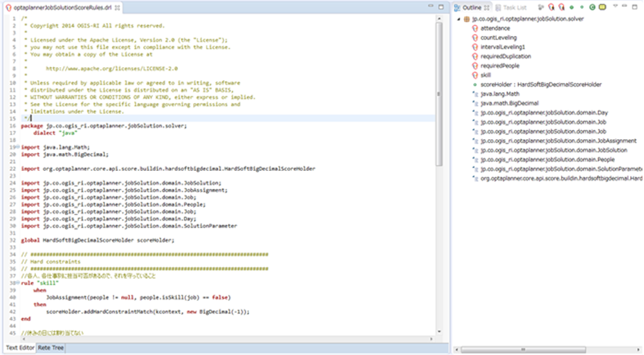
Task: Open the Outline view menu triangle
Action: tap(615, 6)
